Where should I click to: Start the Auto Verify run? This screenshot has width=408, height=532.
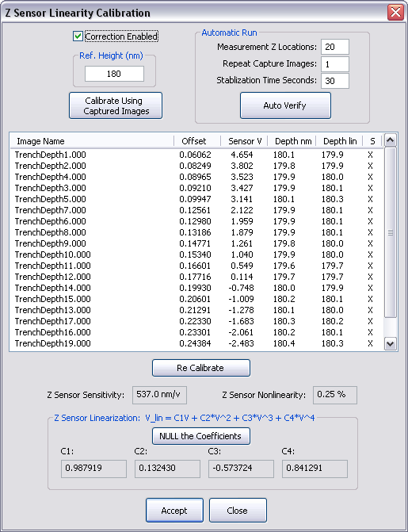(285, 105)
